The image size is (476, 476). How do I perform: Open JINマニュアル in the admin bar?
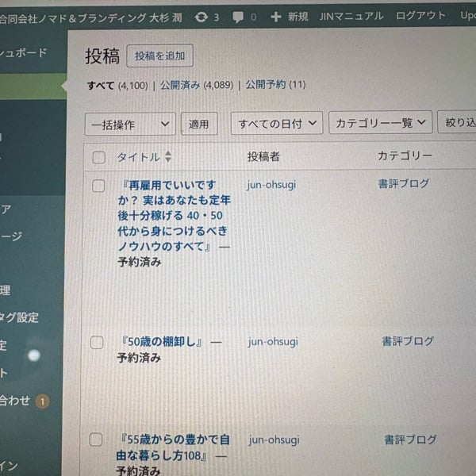351,16
